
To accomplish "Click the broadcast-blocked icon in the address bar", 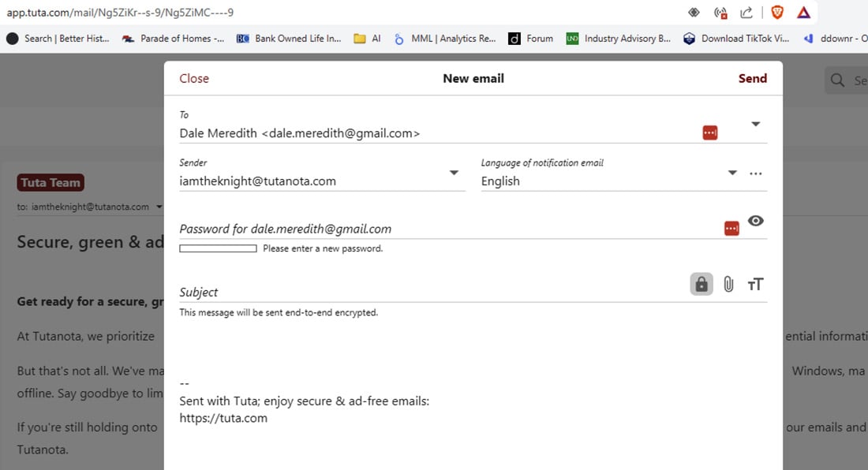I will click(720, 12).
